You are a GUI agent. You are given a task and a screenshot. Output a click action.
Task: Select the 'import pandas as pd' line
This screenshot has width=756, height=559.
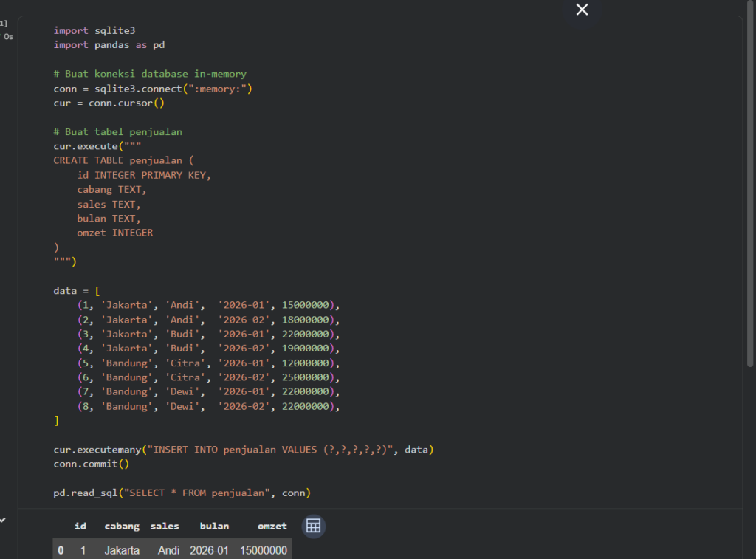point(109,45)
